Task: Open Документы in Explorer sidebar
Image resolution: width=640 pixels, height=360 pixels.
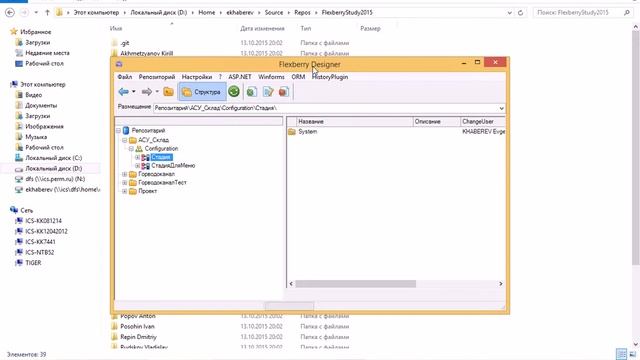Action: coord(41,106)
